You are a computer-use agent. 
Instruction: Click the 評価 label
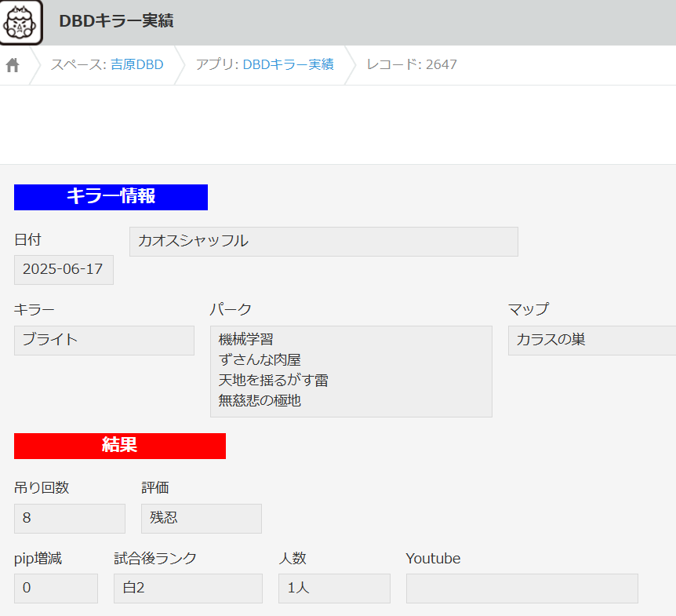coord(155,487)
